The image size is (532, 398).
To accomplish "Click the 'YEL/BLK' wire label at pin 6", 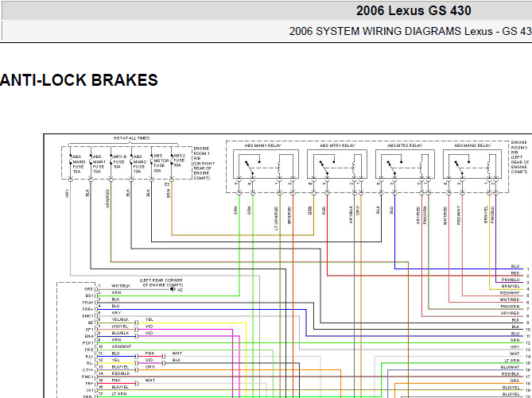I will click(x=120, y=319).
